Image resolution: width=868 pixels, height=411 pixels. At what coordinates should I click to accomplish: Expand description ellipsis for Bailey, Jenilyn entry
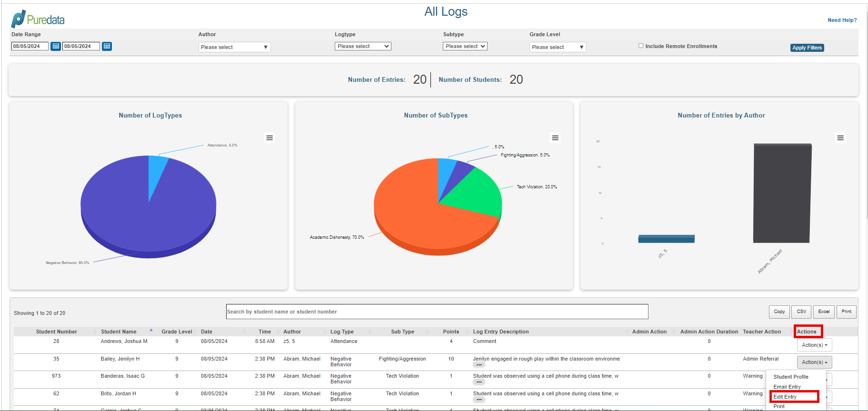coord(479,365)
